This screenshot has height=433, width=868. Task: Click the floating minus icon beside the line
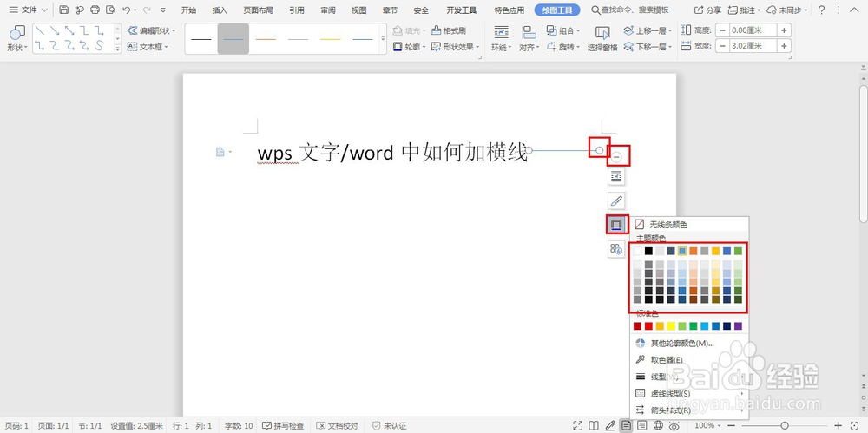click(616, 157)
